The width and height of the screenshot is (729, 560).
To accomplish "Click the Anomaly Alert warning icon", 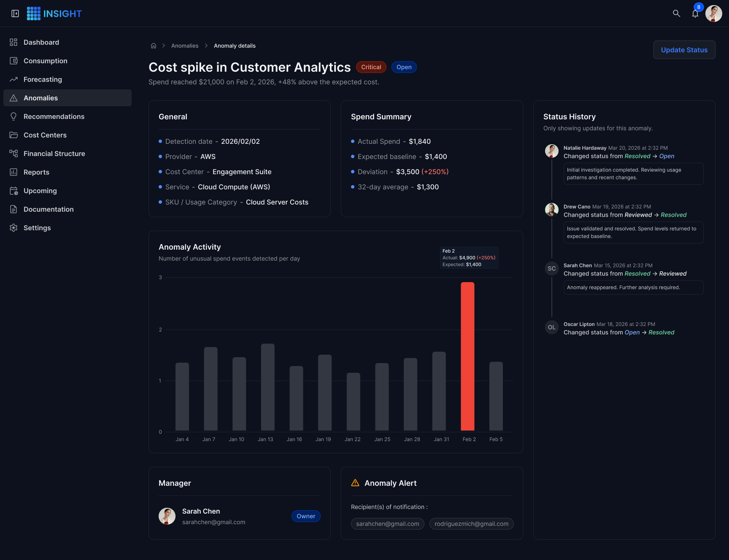I will coord(355,483).
